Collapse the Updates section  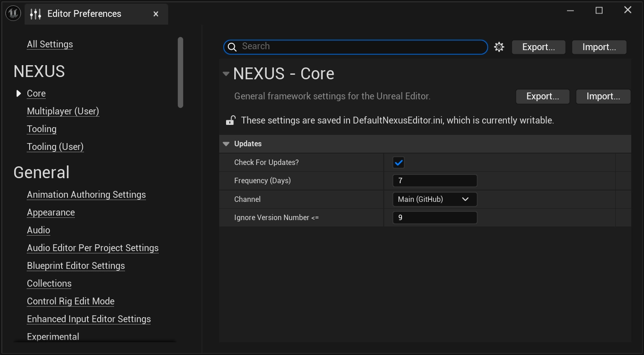pyautogui.click(x=226, y=144)
